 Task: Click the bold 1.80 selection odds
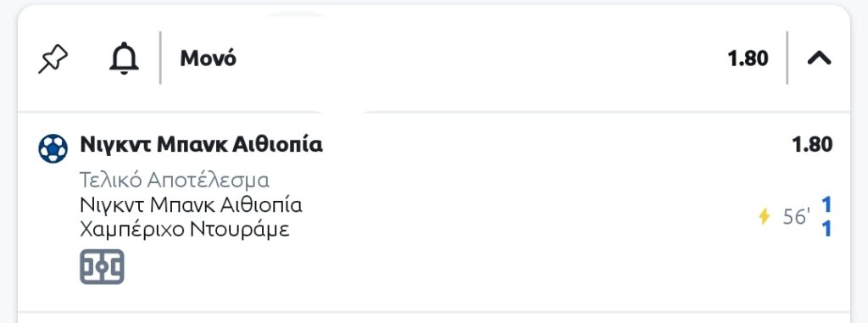(812, 145)
